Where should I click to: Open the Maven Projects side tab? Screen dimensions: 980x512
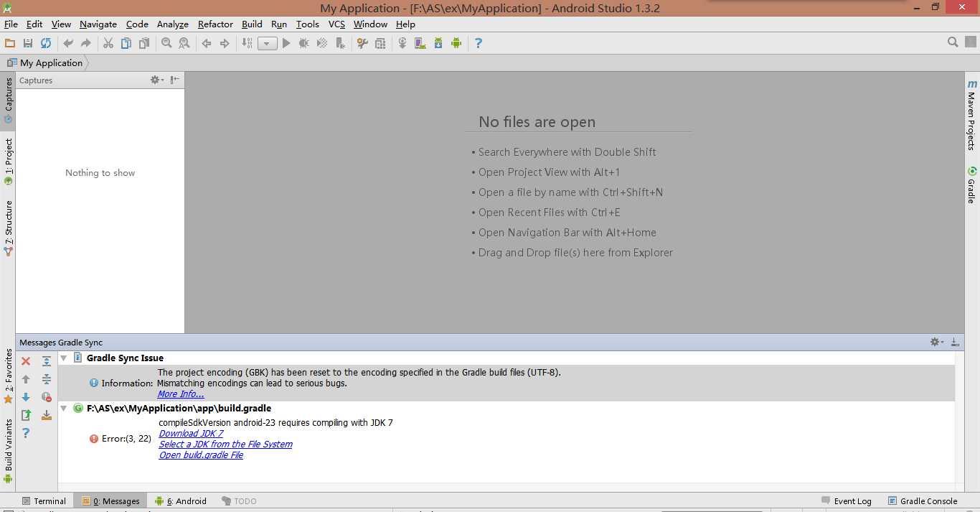(x=971, y=115)
